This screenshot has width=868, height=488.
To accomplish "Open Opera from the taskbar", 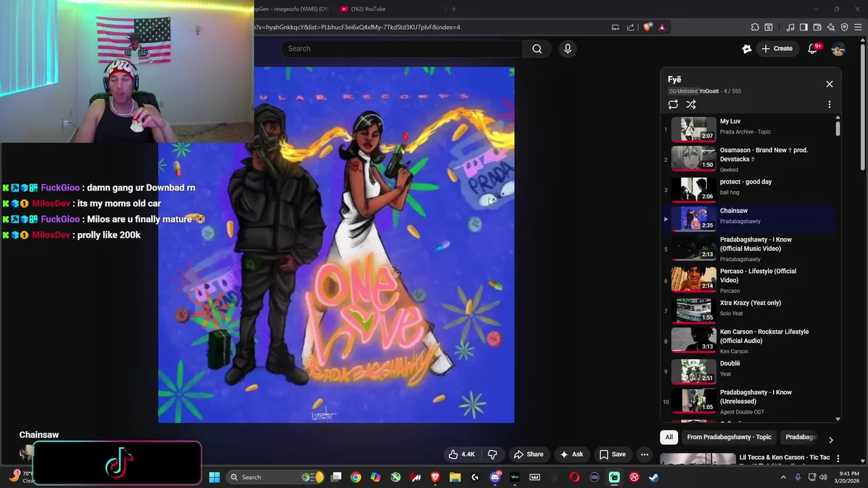I will tap(574, 477).
